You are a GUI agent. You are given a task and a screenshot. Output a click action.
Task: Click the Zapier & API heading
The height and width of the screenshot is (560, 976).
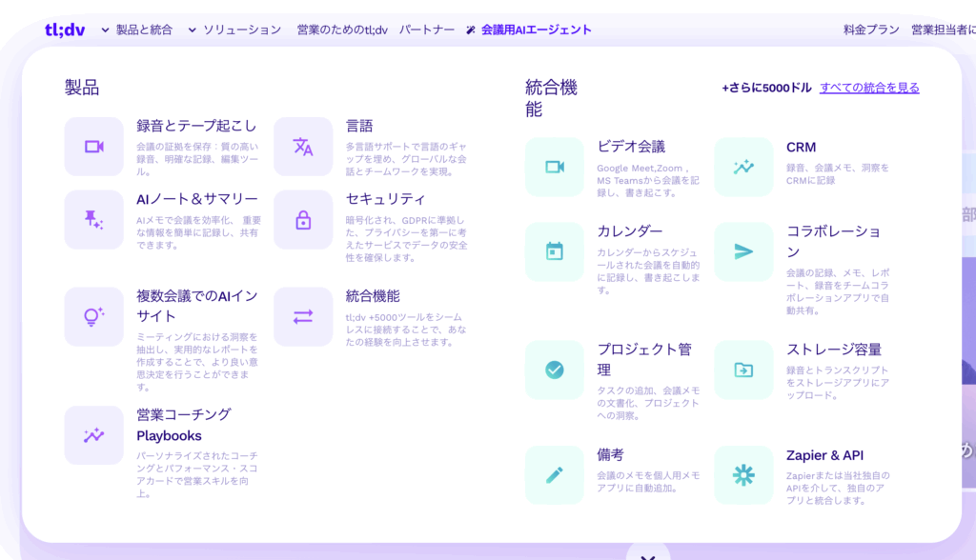pyautogui.click(x=824, y=455)
